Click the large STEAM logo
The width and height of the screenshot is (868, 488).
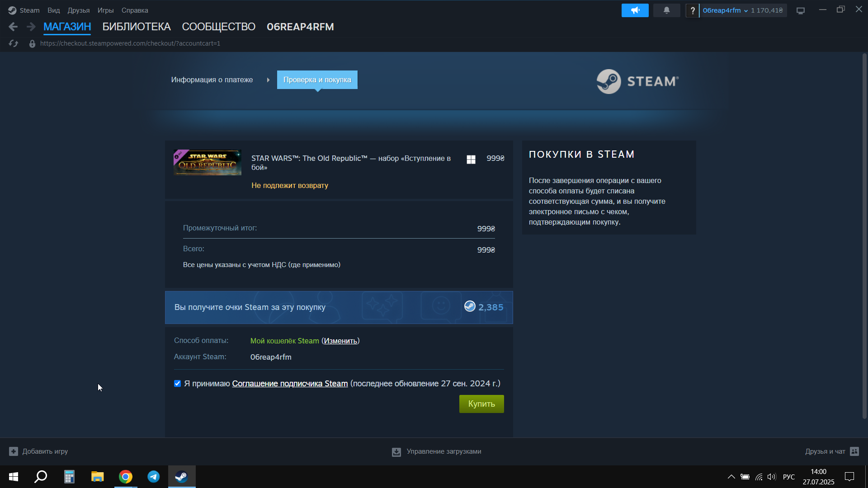tap(637, 81)
